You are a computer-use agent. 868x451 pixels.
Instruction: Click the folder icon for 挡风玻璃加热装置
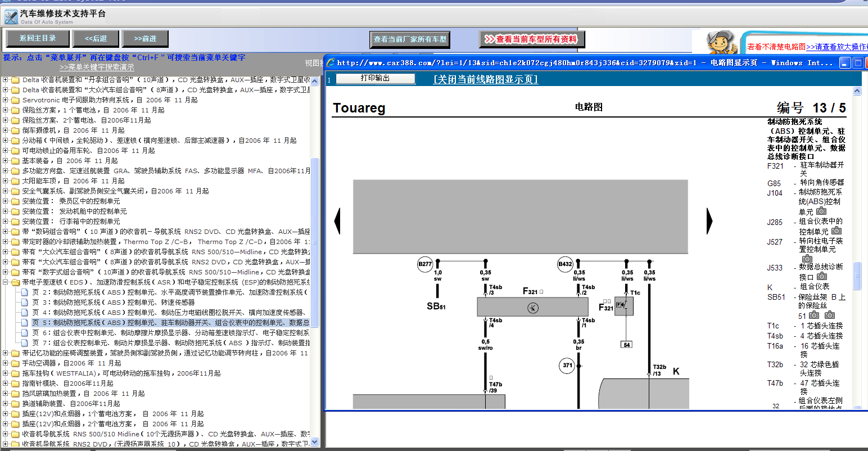pos(15,394)
